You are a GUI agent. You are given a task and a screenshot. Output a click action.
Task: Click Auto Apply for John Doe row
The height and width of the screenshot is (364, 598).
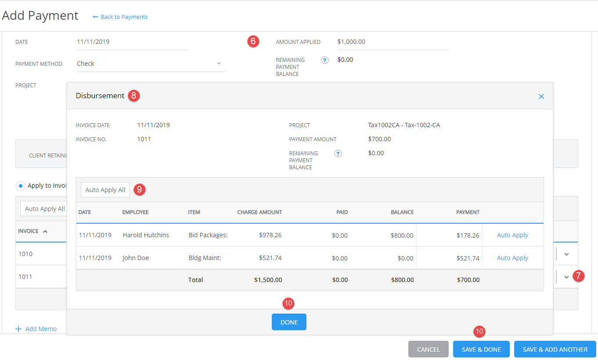(x=512, y=257)
